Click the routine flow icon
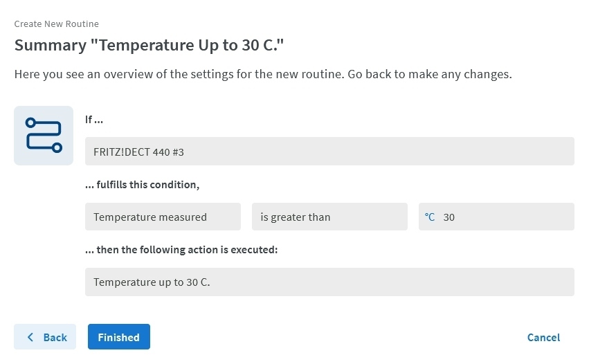The height and width of the screenshot is (364, 589). (44, 136)
